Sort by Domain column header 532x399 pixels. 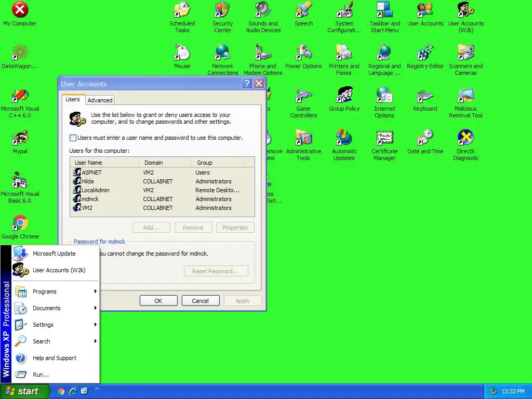click(x=166, y=163)
